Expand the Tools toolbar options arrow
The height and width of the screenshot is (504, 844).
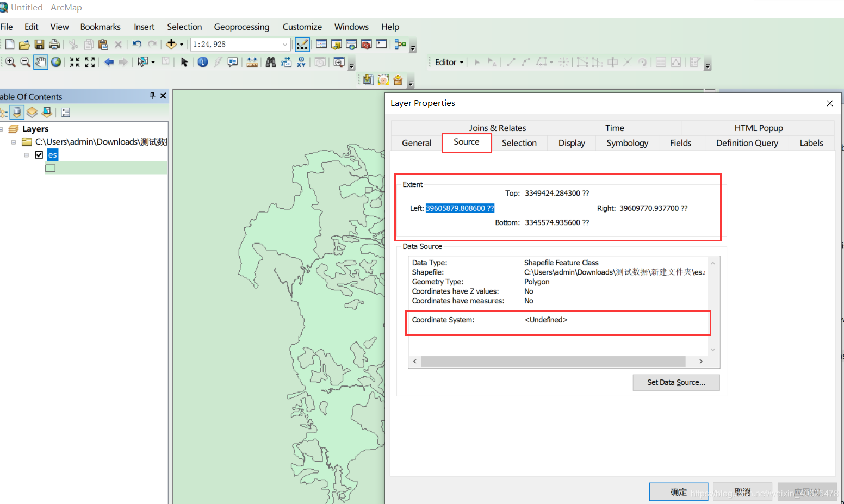pyautogui.click(x=352, y=66)
